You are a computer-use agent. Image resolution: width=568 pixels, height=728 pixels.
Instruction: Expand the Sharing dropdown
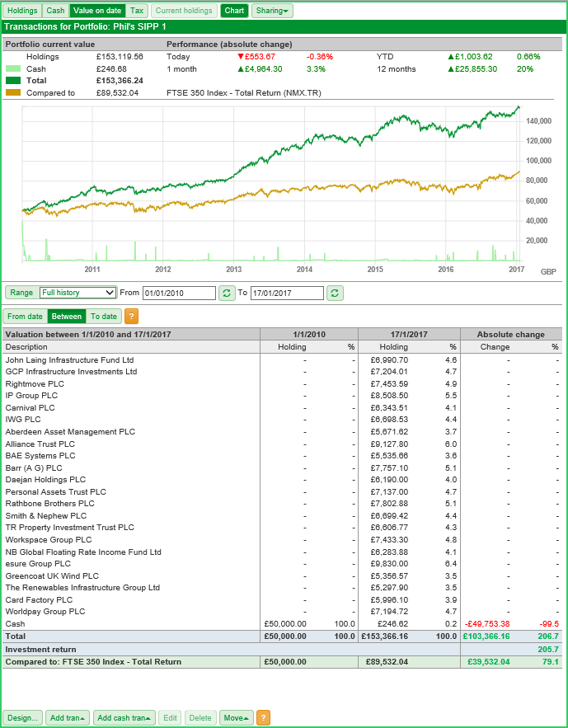tap(272, 11)
